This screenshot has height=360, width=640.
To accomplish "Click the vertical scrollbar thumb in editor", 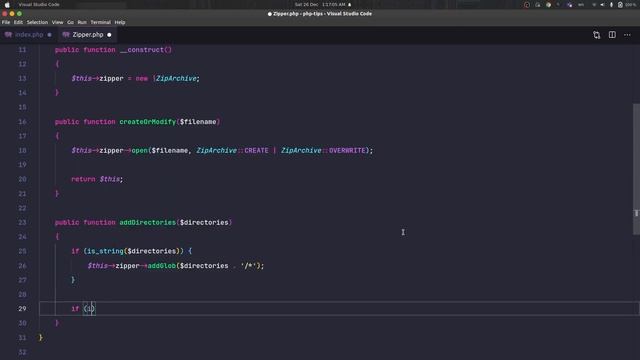I will coord(636,169).
